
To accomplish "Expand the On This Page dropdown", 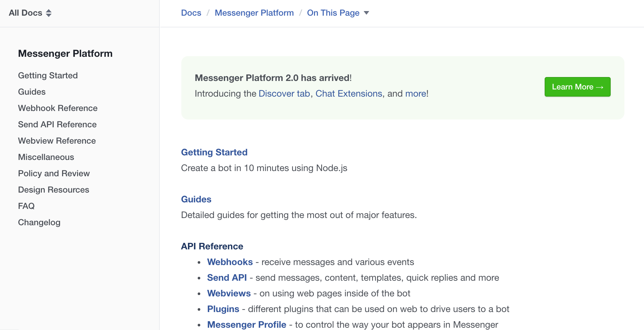I will (338, 13).
